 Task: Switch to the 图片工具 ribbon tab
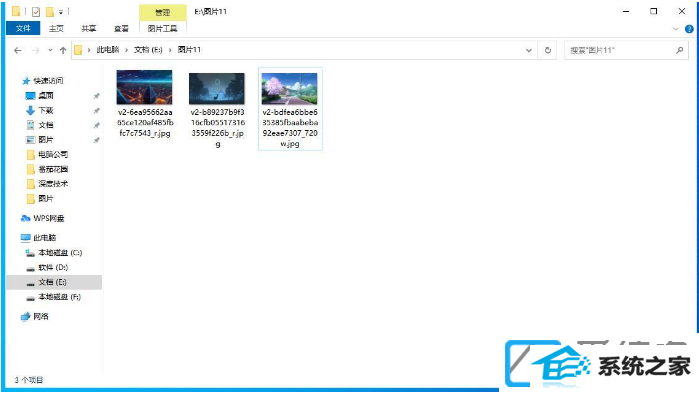point(163,29)
